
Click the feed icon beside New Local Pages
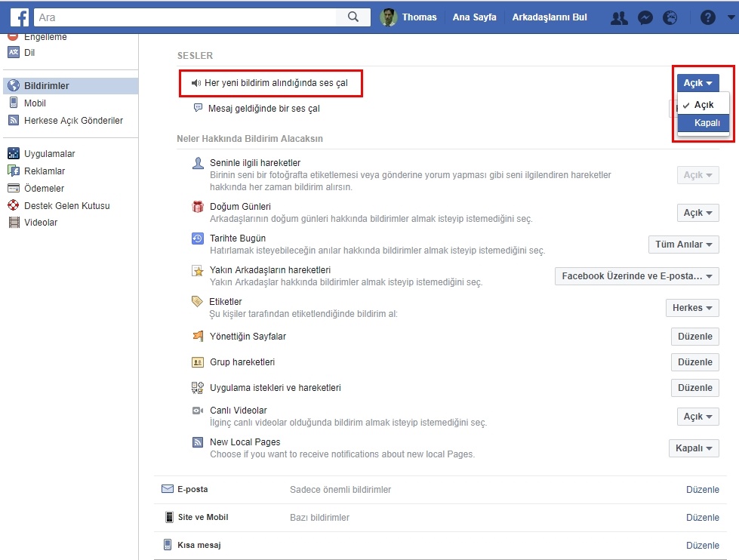pyautogui.click(x=198, y=442)
